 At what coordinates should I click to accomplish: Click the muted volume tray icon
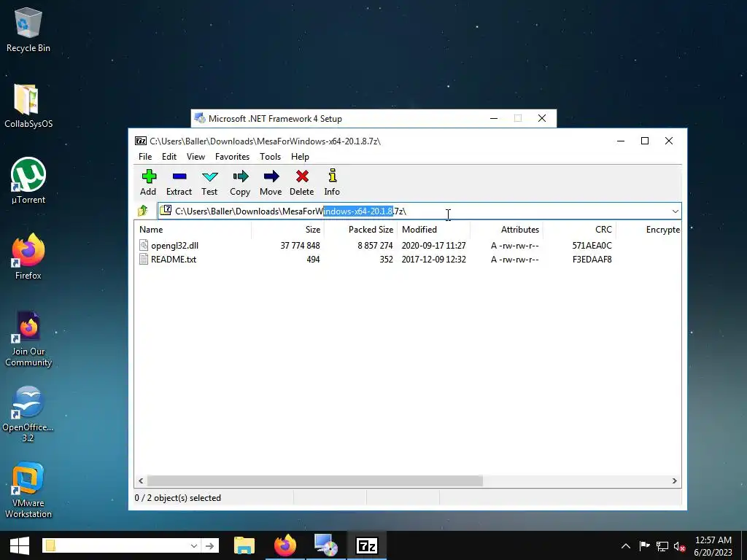pos(679,546)
